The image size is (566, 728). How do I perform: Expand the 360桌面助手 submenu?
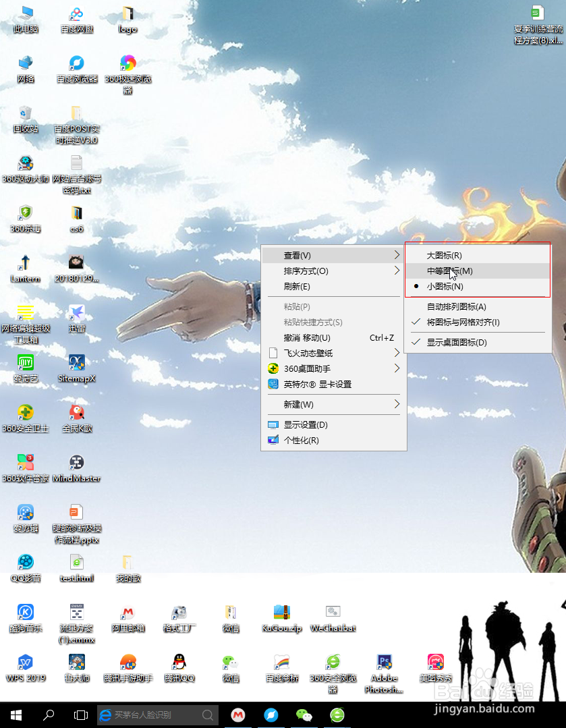coord(334,368)
